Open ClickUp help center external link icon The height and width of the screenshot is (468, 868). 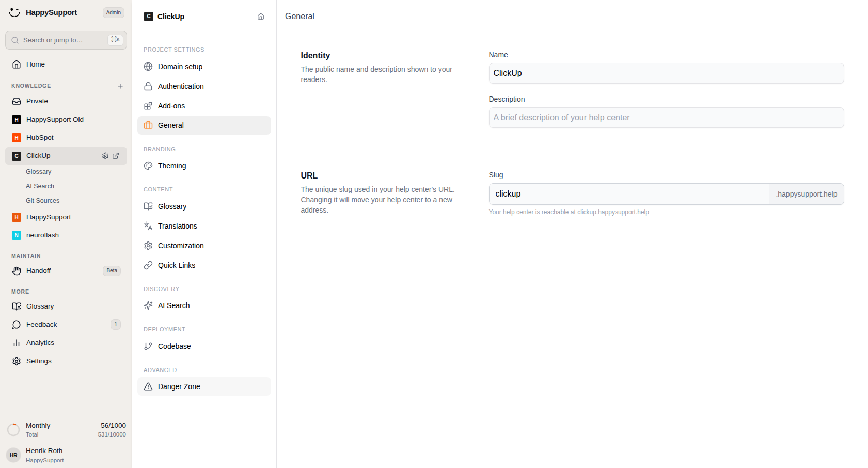coord(116,156)
